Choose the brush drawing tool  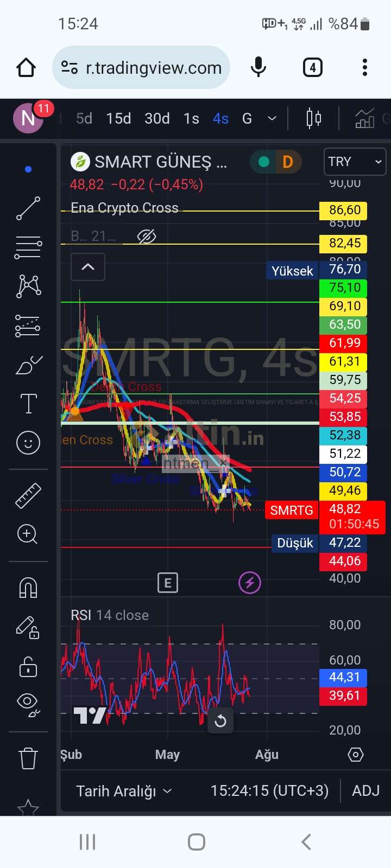(x=28, y=366)
